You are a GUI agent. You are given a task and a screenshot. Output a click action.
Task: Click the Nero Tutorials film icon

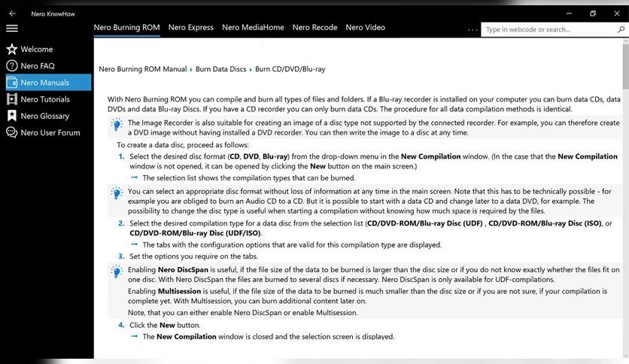pos(11,99)
